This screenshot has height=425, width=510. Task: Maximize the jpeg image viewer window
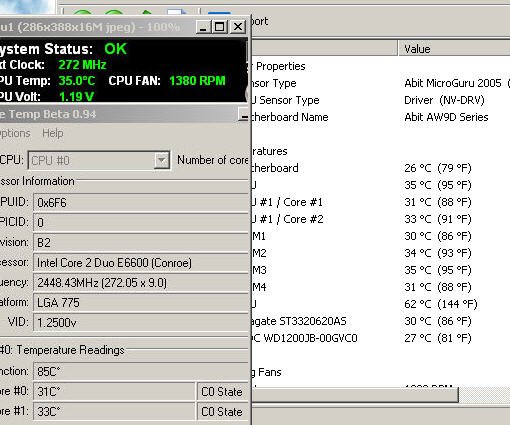pos(220,27)
